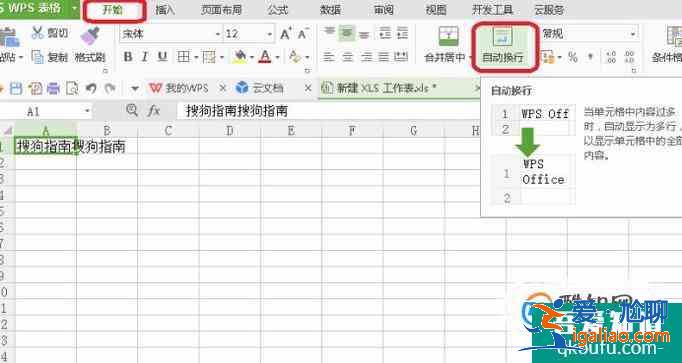
Task: Open the borders dropdown arrow
Action: coord(195,57)
